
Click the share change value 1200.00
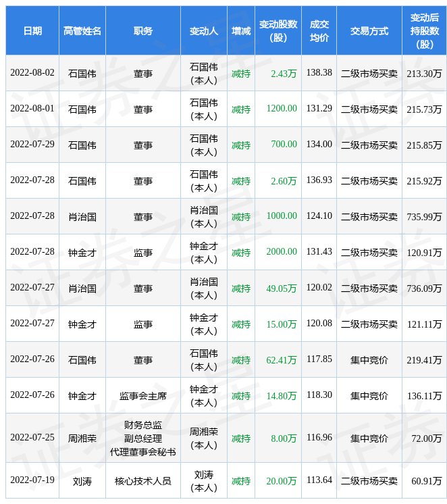[282, 108]
